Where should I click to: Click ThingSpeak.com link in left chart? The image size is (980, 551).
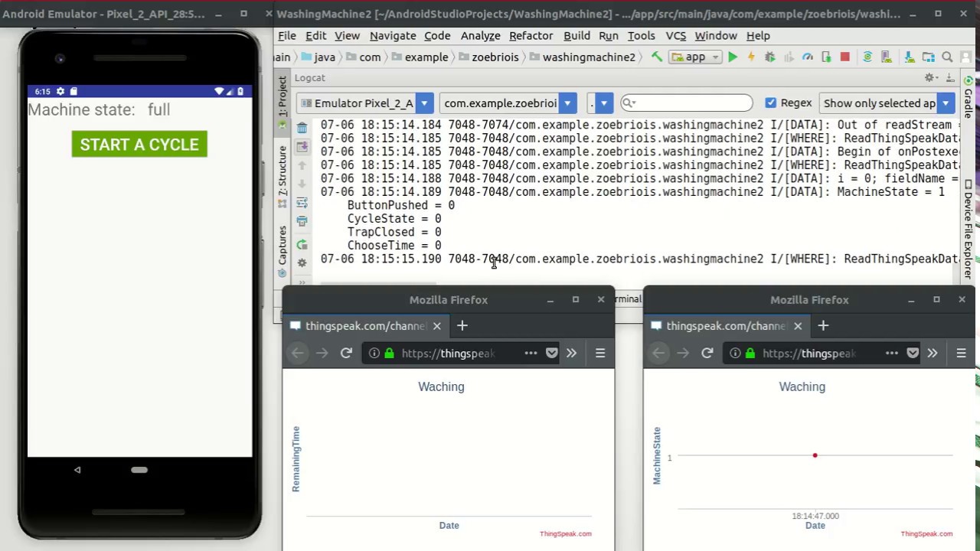click(565, 534)
